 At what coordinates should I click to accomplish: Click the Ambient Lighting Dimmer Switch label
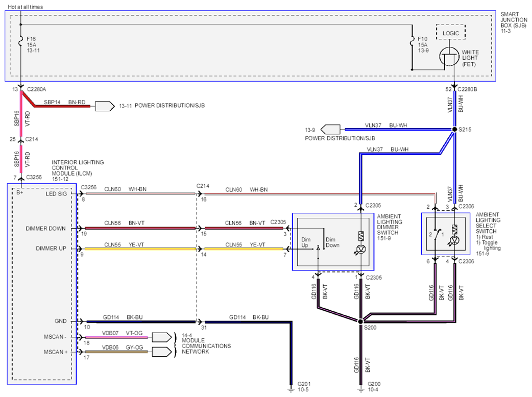point(390,227)
